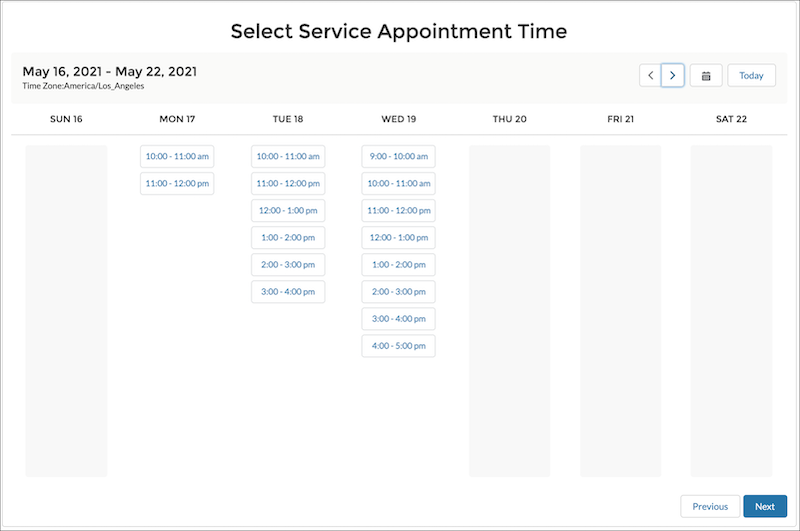Click the Previous button
This screenshot has height=531, width=800.
tap(710, 507)
